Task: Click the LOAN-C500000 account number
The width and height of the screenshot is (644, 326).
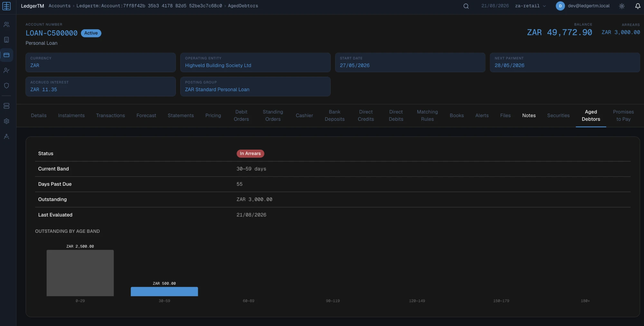Action: tap(52, 33)
